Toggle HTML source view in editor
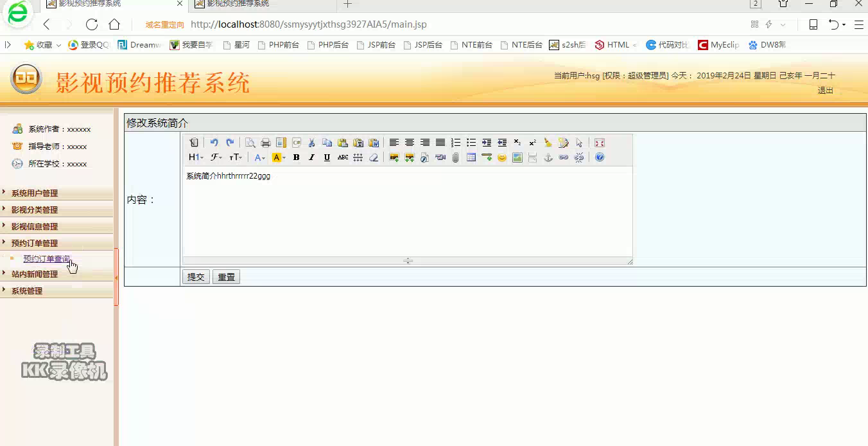The width and height of the screenshot is (868, 446). 194,143
